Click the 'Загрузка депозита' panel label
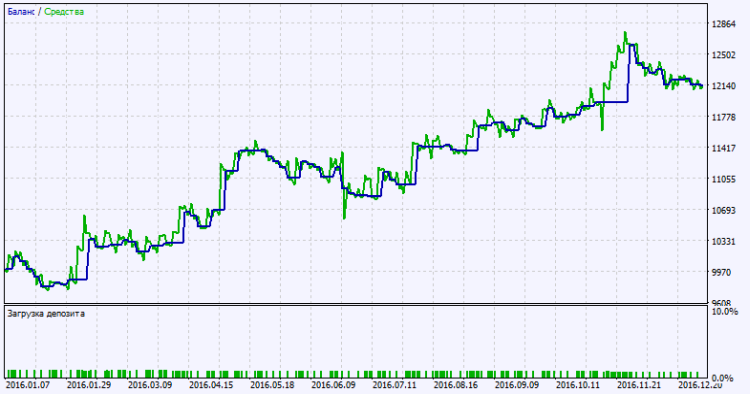 [46, 314]
